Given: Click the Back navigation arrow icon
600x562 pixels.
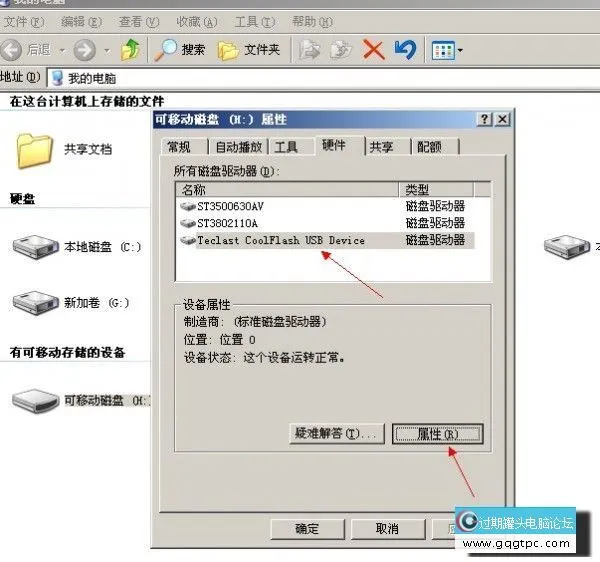Looking at the screenshot, I should pos(11,50).
